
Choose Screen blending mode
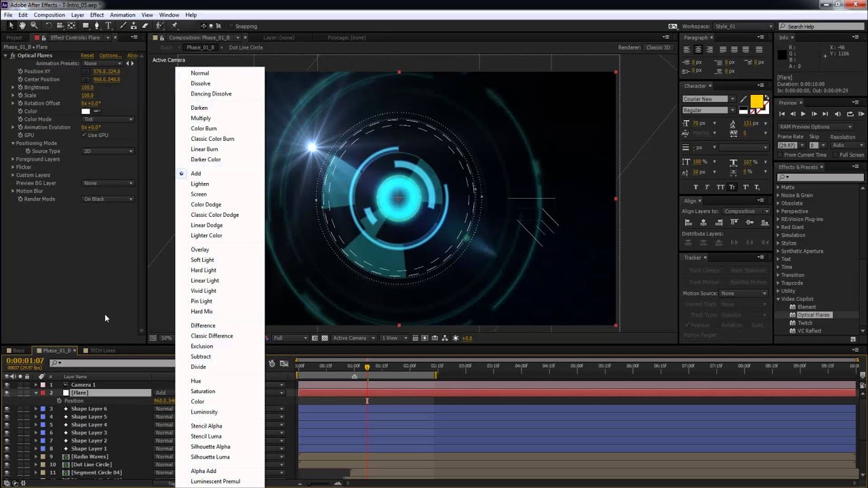coord(199,195)
